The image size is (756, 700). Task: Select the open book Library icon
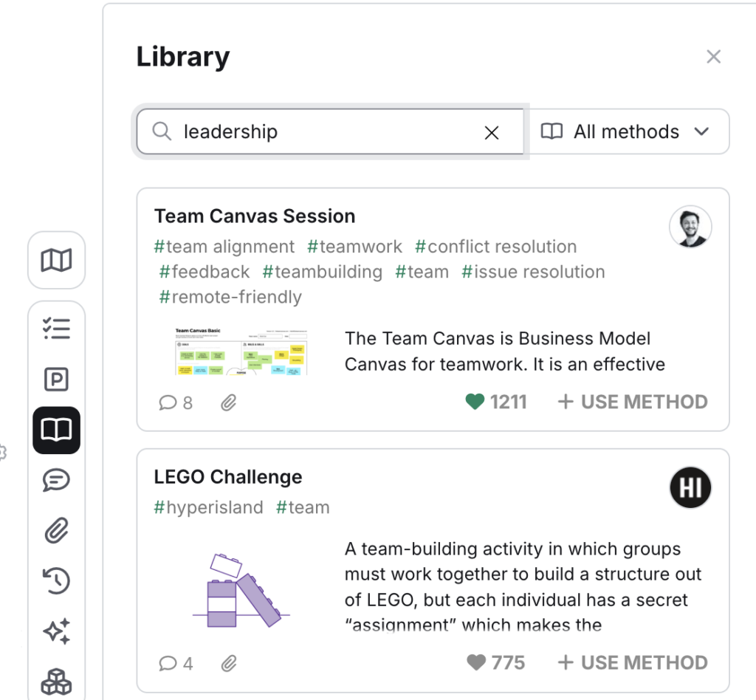[56, 430]
